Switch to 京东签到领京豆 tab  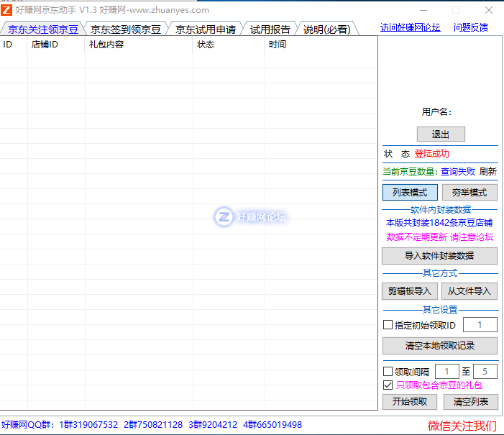[x=125, y=29]
